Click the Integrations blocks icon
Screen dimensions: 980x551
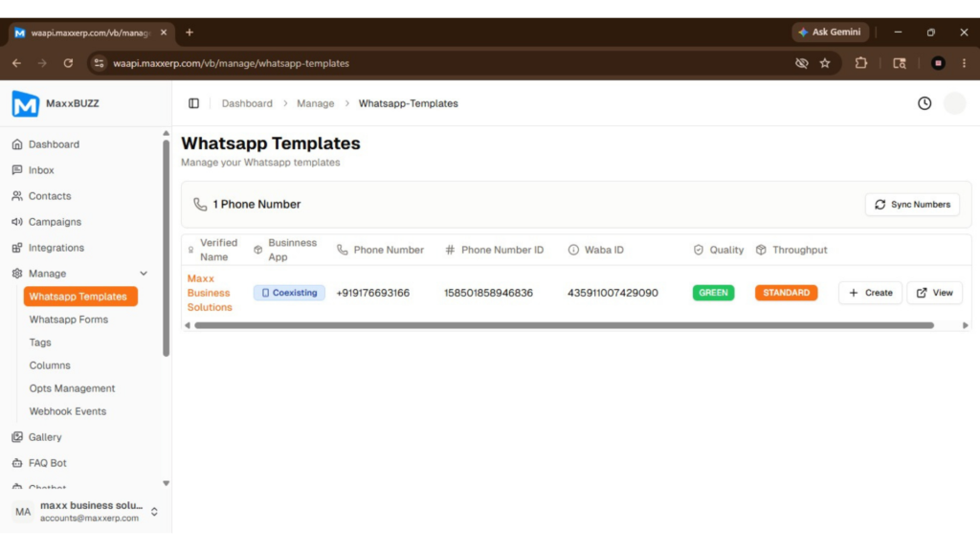click(17, 248)
